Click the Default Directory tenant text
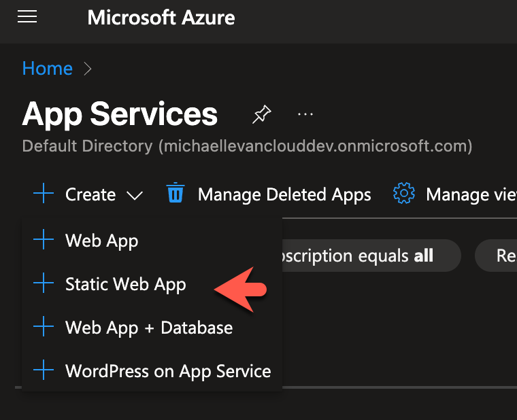 point(247,146)
